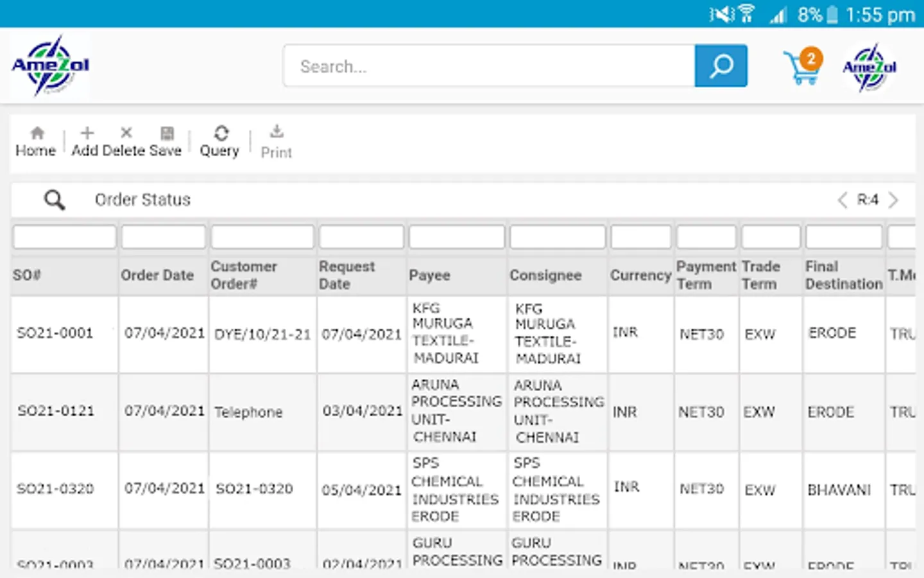Click the Final Destination column header
The width and height of the screenshot is (924, 578).
(843, 276)
